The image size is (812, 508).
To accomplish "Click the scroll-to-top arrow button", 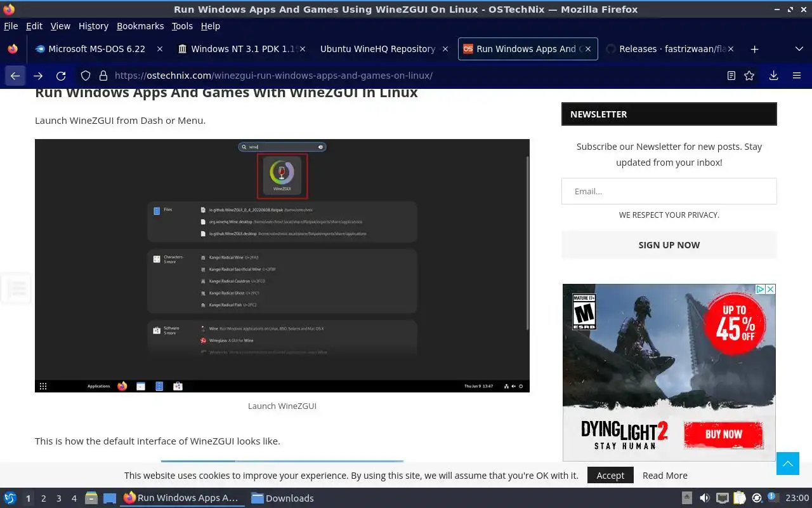I will click(x=787, y=464).
